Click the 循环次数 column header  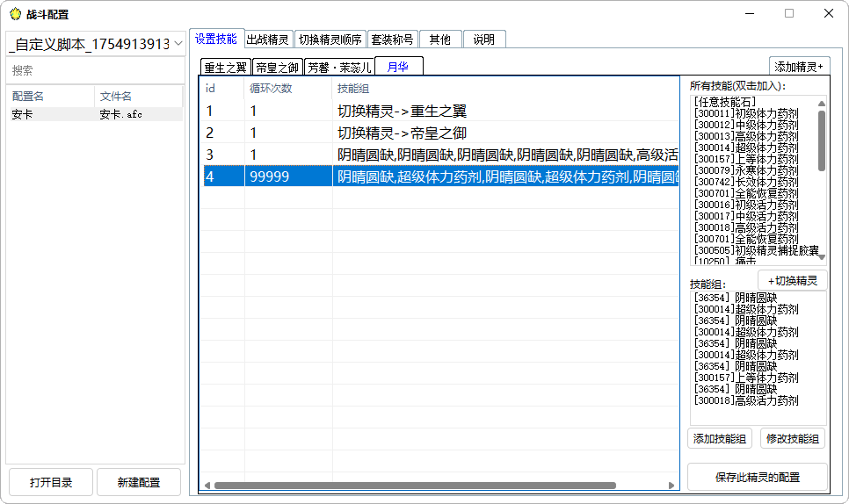(287, 88)
